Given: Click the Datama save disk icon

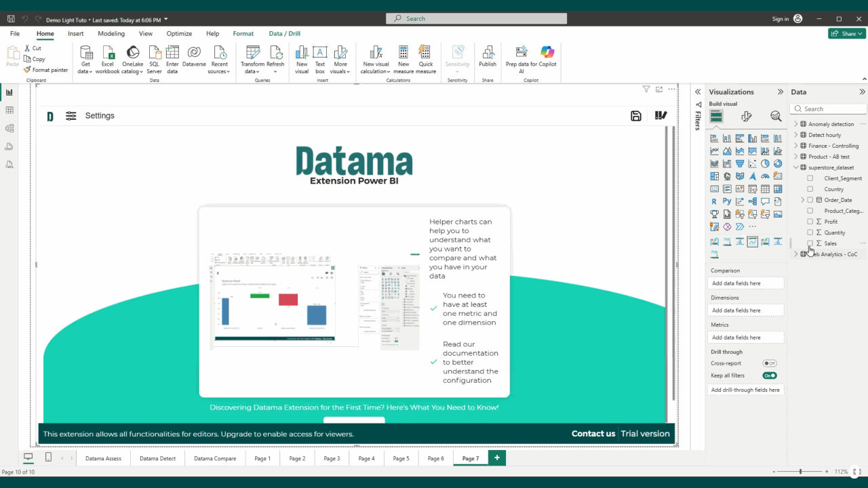Looking at the screenshot, I should click(636, 116).
